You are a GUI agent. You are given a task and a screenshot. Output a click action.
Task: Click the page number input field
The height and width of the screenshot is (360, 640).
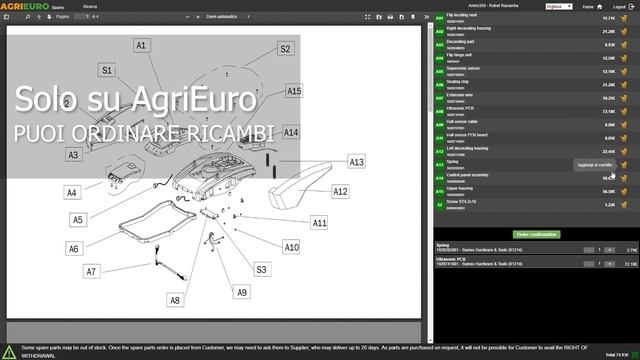click(82, 17)
